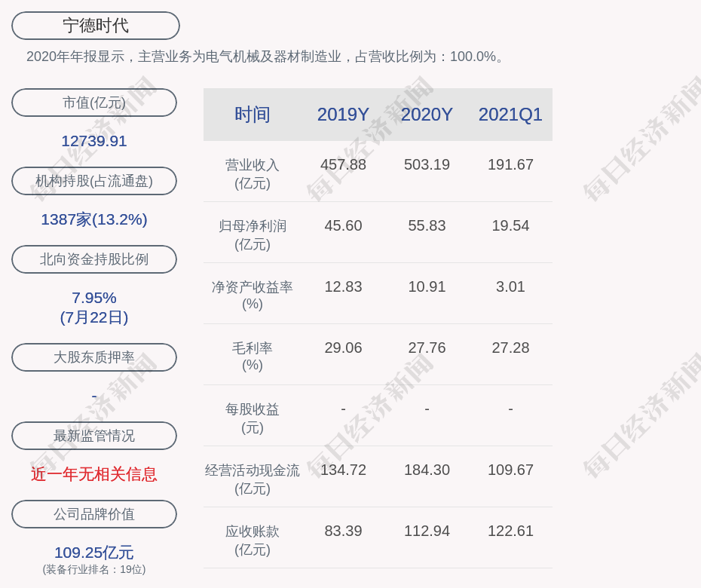Image resolution: width=701 pixels, height=588 pixels.
Task: Select ROE value 3.01
Action: click(x=510, y=286)
